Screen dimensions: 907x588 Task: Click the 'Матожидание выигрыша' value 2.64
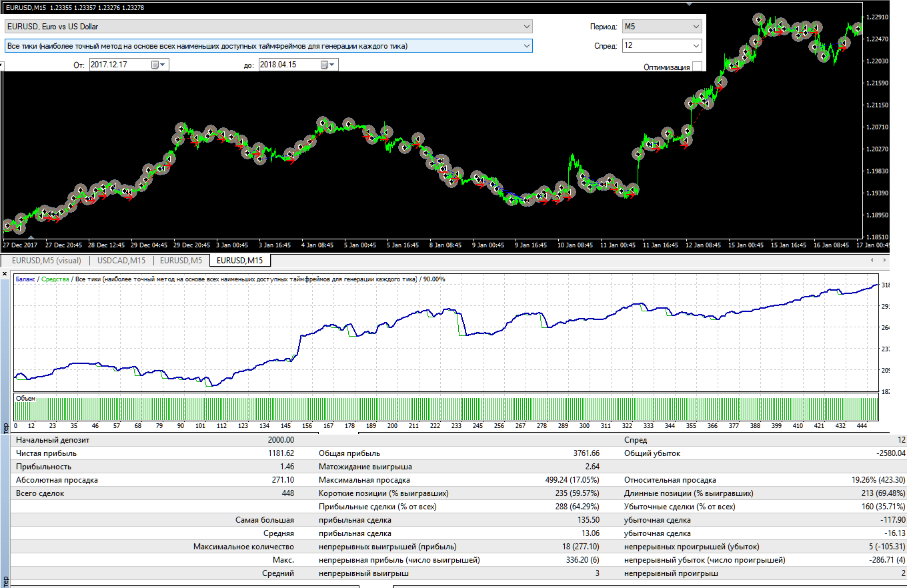coord(592,467)
